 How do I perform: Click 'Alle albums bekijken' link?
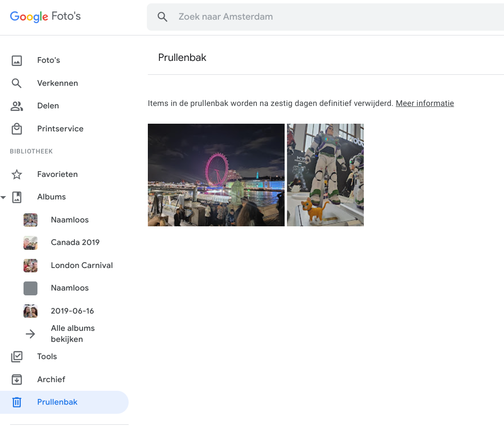point(72,334)
